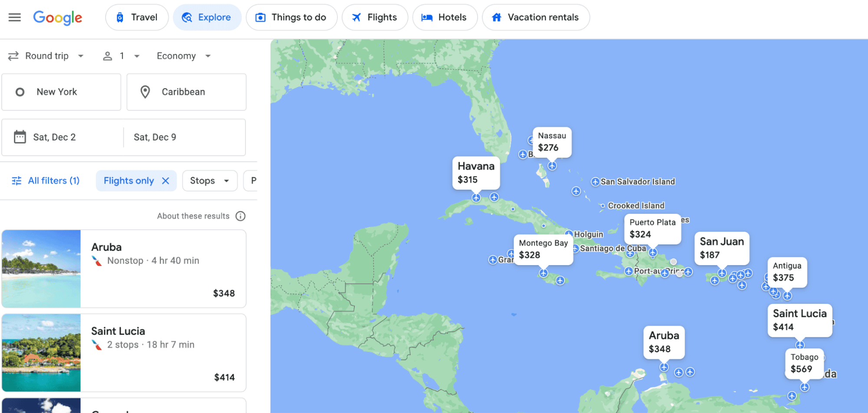
Task: Select Nassau $276 map label
Action: tap(552, 142)
